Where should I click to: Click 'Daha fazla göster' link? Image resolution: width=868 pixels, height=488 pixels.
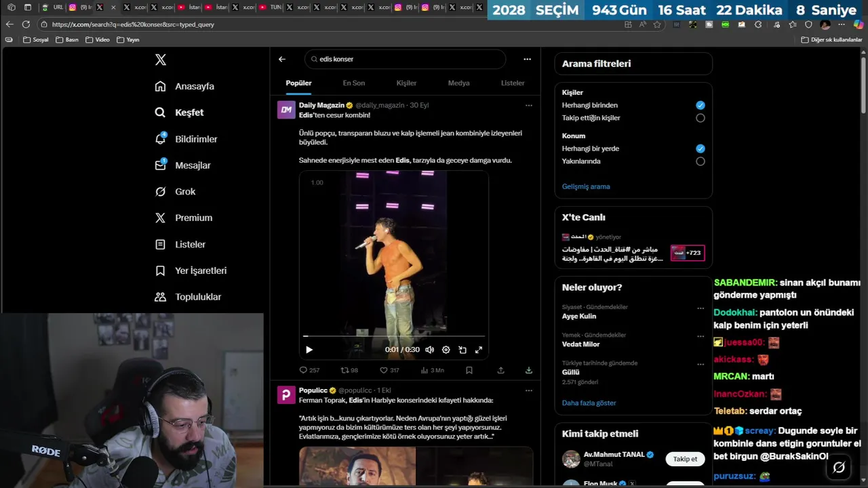(x=589, y=403)
